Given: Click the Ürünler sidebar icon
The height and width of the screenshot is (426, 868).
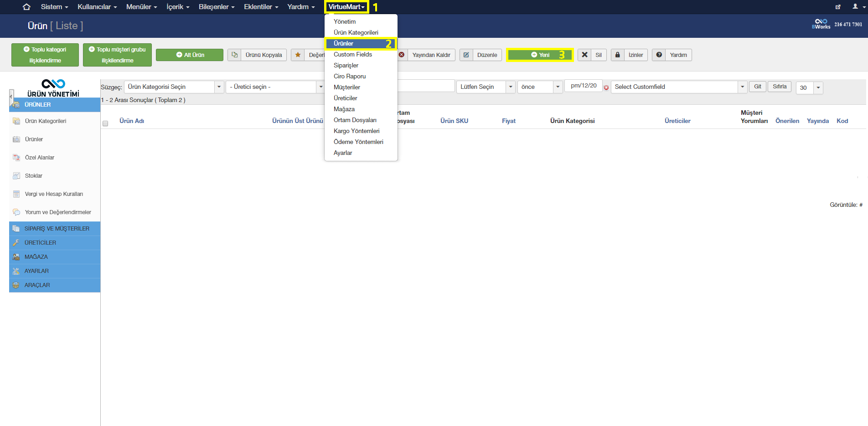Looking at the screenshot, I should click(16, 139).
